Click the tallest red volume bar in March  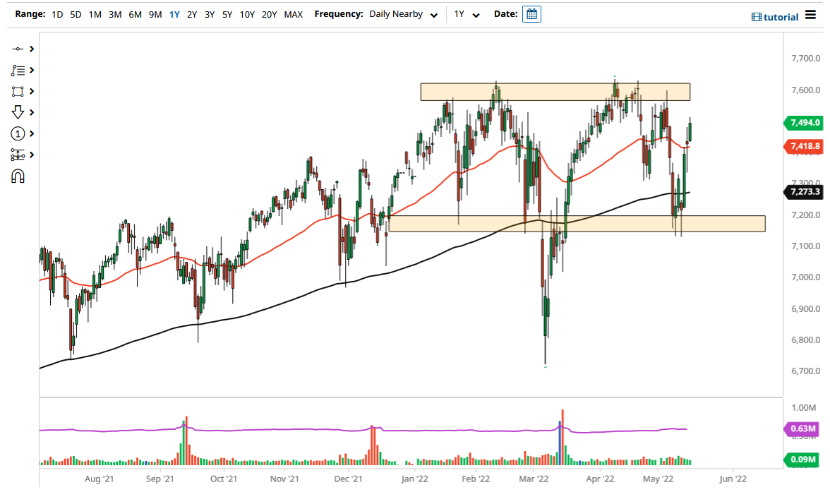[563, 438]
